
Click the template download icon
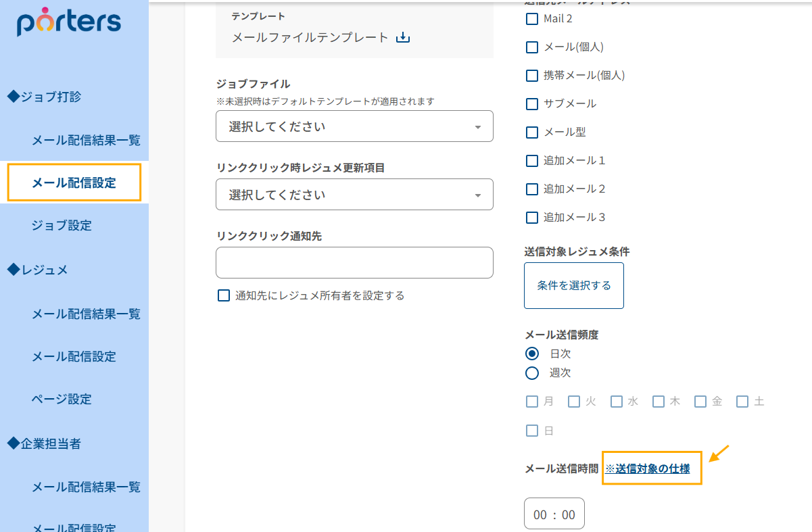coord(403,37)
